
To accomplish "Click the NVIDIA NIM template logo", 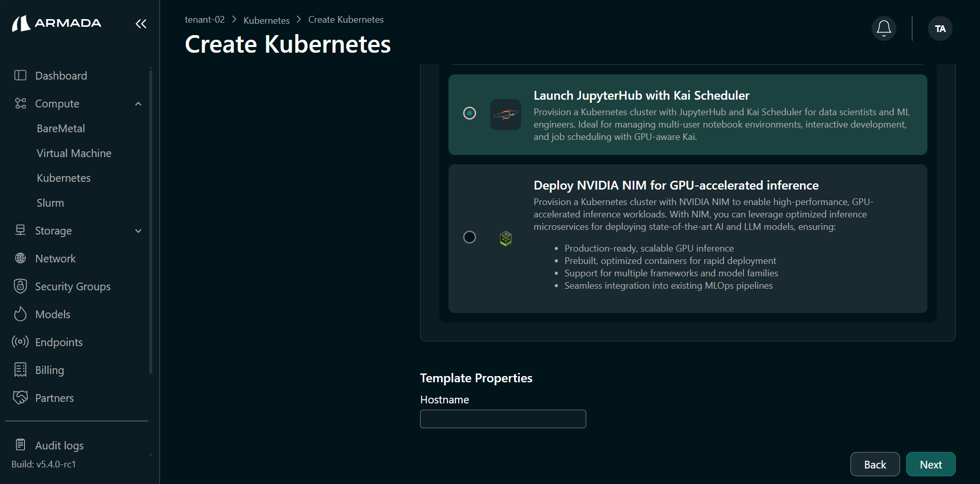I will click(506, 238).
